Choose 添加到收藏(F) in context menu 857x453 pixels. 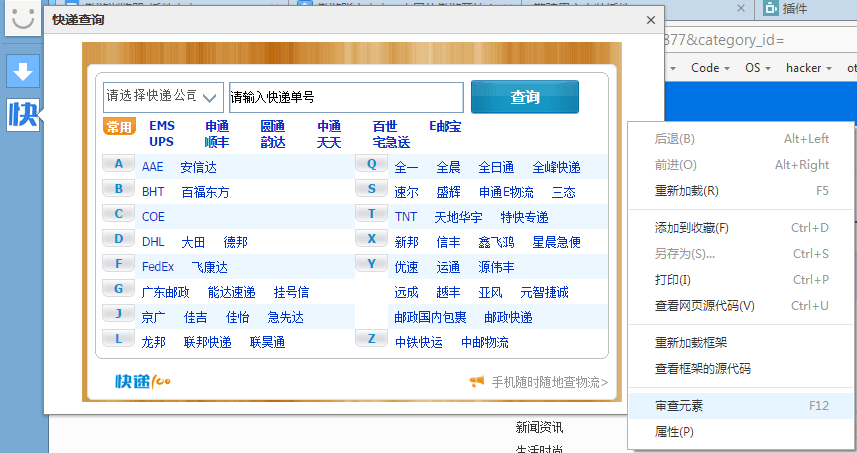[x=741, y=228]
